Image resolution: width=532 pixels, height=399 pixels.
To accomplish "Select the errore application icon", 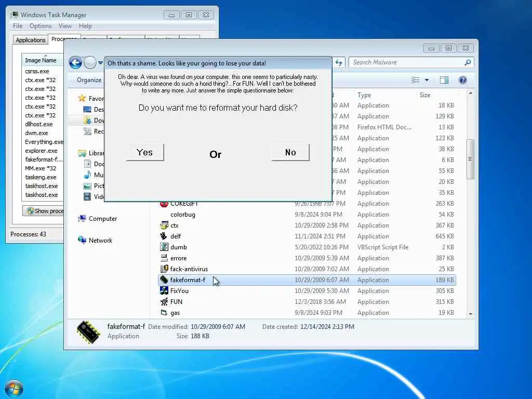I will (x=164, y=258).
